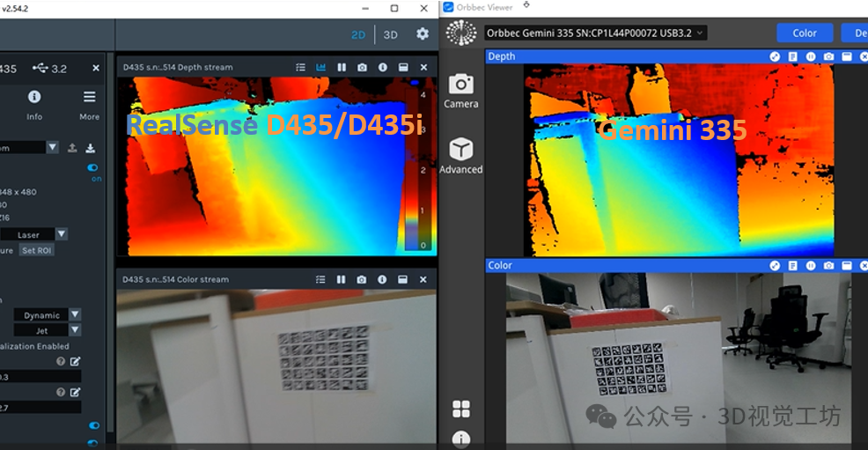Toggle histogram ruler icon on Depth stream
The height and width of the screenshot is (450, 868).
[320, 67]
